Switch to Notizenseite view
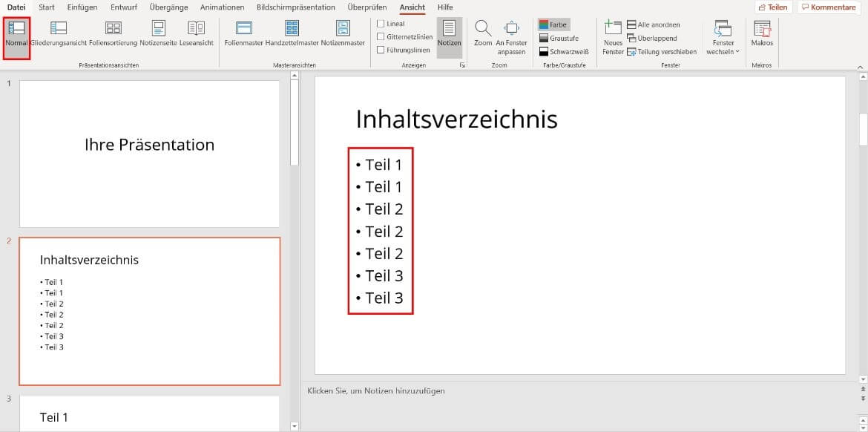 [x=158, y=33]
